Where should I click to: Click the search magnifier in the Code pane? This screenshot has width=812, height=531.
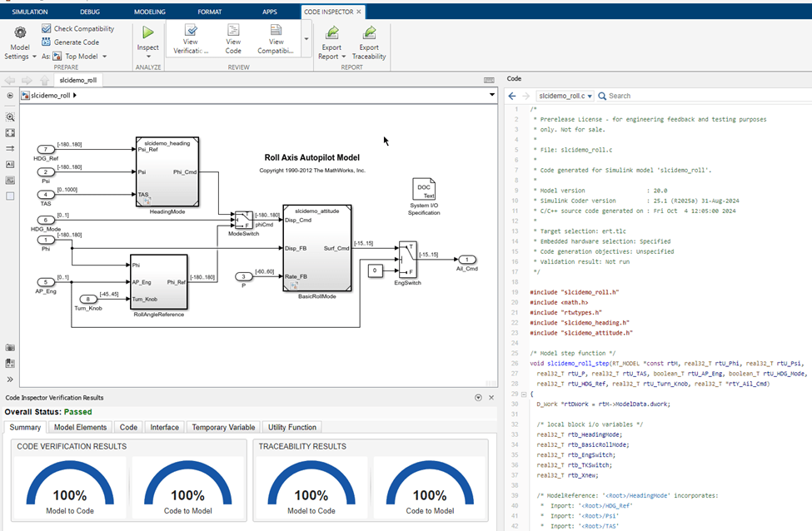click(x=602, y=95)
